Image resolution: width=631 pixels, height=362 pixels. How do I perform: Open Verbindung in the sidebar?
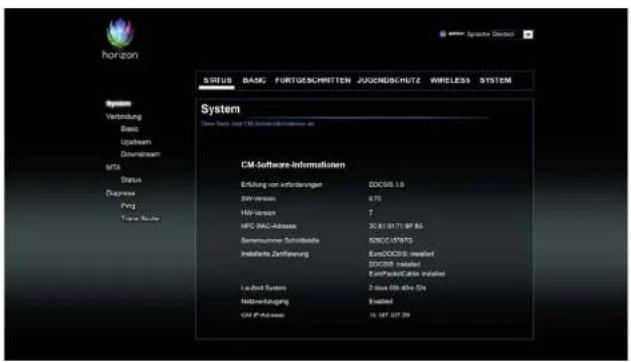click(x=124, y=117)
